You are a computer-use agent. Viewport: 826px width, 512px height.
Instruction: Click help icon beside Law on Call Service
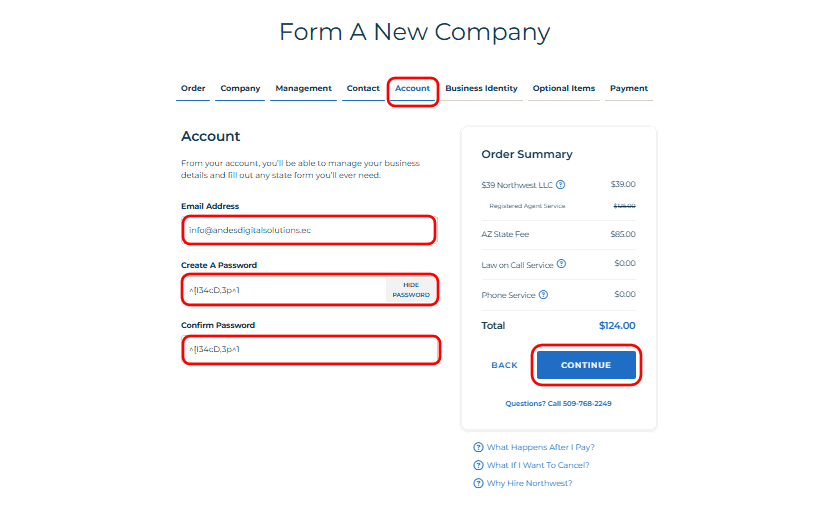point(561,264)
